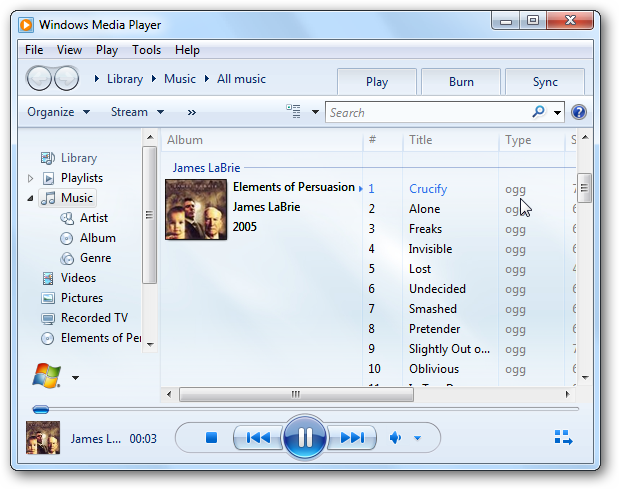Select Pictures in navigation pane
Screen dimensions: 619x489
(x=72, y=298)
